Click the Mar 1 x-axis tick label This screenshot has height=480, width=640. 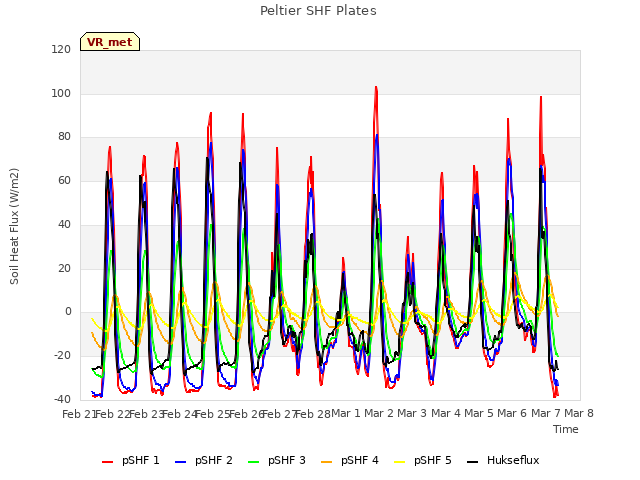coord(346,414)
